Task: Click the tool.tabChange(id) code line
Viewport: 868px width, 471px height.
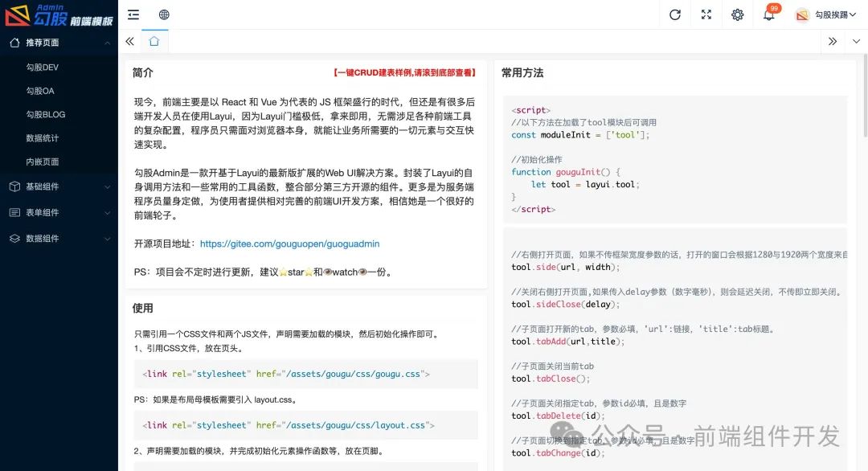Action: [558, 453]
